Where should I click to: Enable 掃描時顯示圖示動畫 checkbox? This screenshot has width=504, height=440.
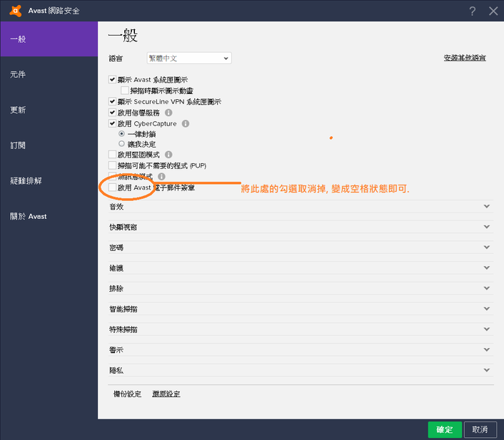point(125,91)
